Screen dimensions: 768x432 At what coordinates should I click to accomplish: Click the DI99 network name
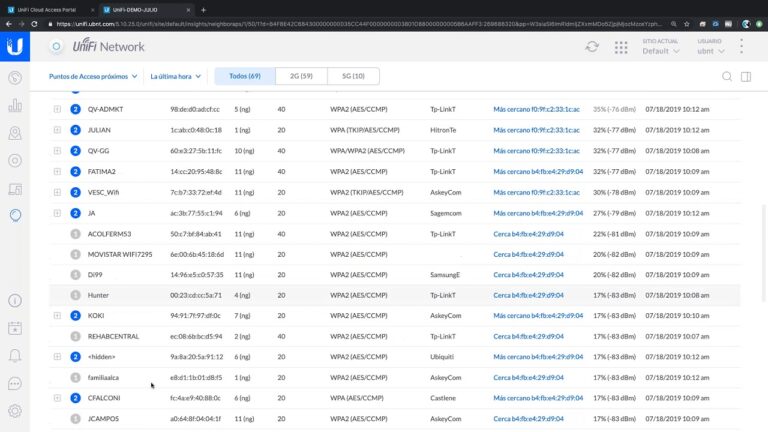pyautogui.click(x=95, y=275)
